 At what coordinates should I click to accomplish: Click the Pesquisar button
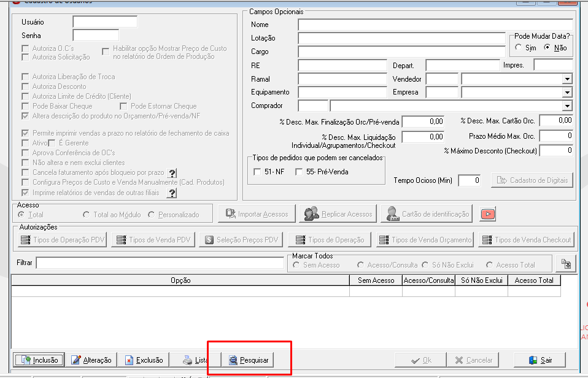pos(247,360)
